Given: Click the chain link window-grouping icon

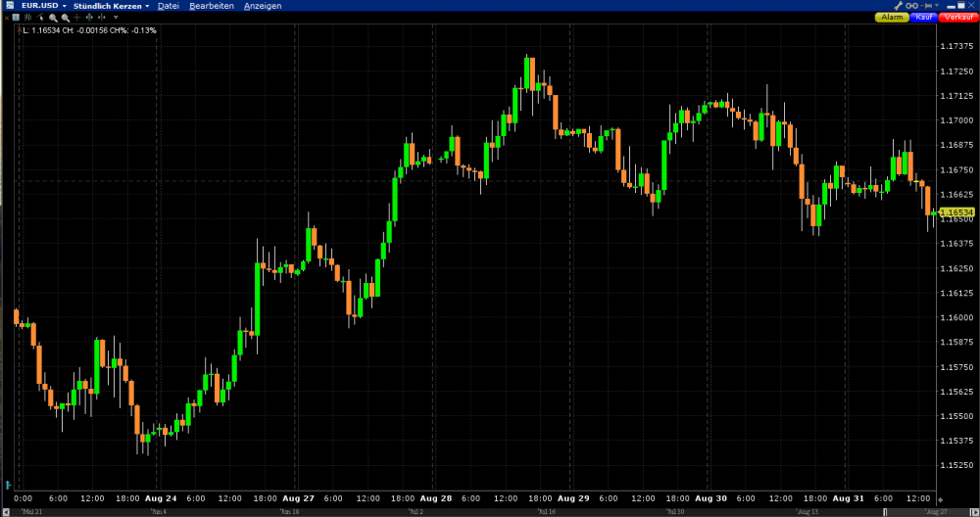Looking at the screenshot, I should coord(911,6).
